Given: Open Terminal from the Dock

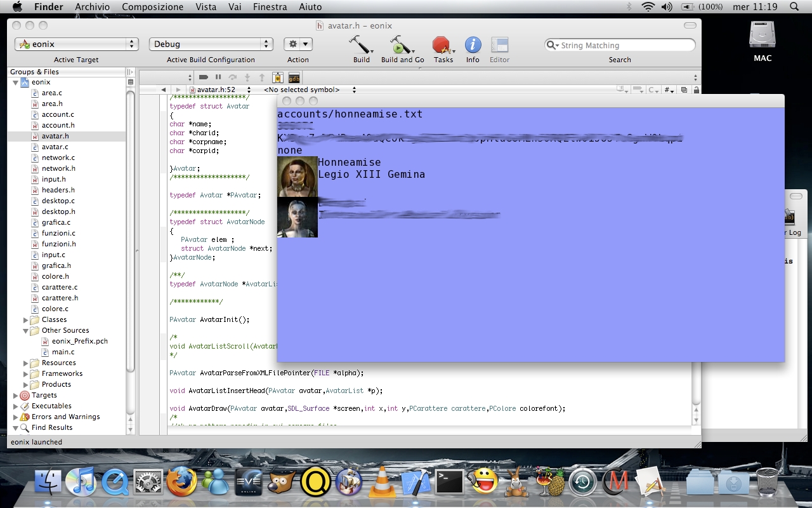Looking at the screenshot, I should (x=449, y=482).
